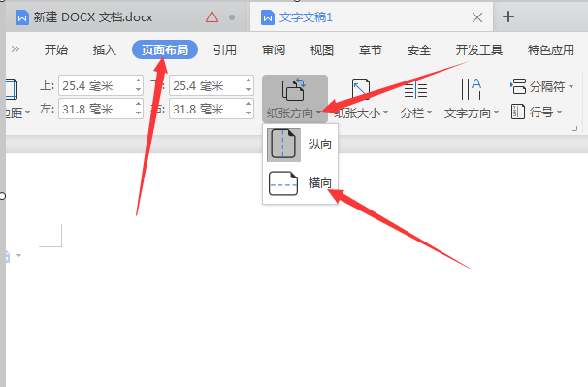This screenshot has height=387, width=588.
Task: Click the WPS icon on 新建 DOCX tab
Action: (x=21, y=17)
